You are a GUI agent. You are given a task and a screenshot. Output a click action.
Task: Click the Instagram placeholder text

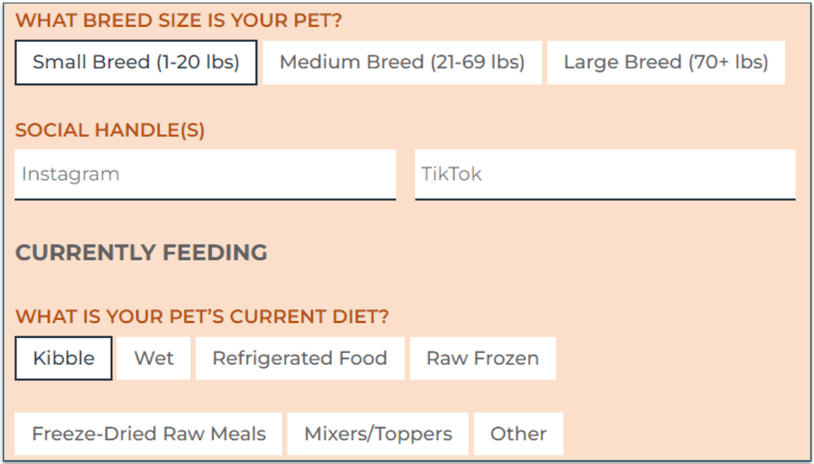click(71, 174)
